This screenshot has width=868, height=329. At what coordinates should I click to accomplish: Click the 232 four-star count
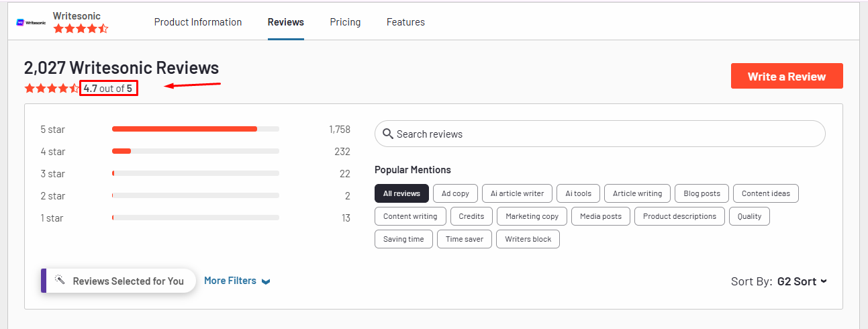[342, 151]
